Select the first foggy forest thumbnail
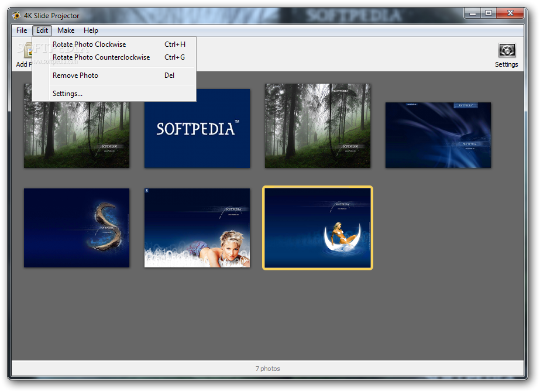Image resolution: width=540 pixels, height=392 pixels. [x=77, y=135]
